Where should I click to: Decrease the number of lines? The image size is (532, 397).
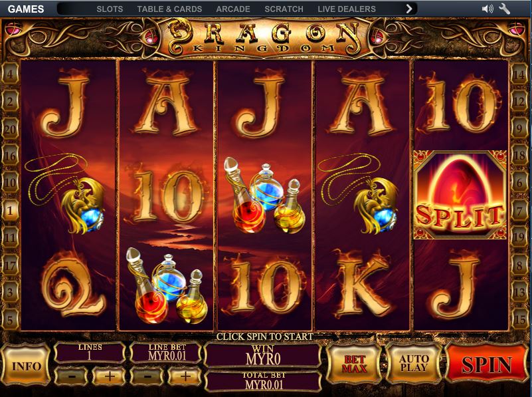pos(70,376)
